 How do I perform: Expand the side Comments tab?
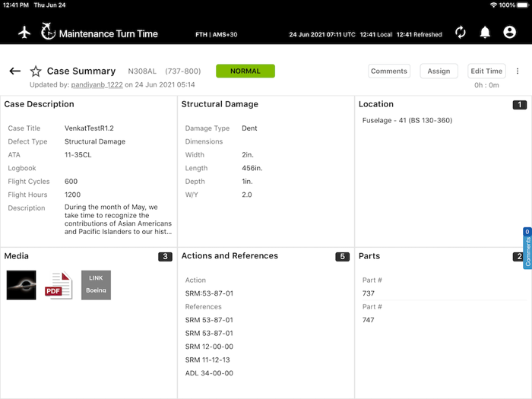click(527, 248)
